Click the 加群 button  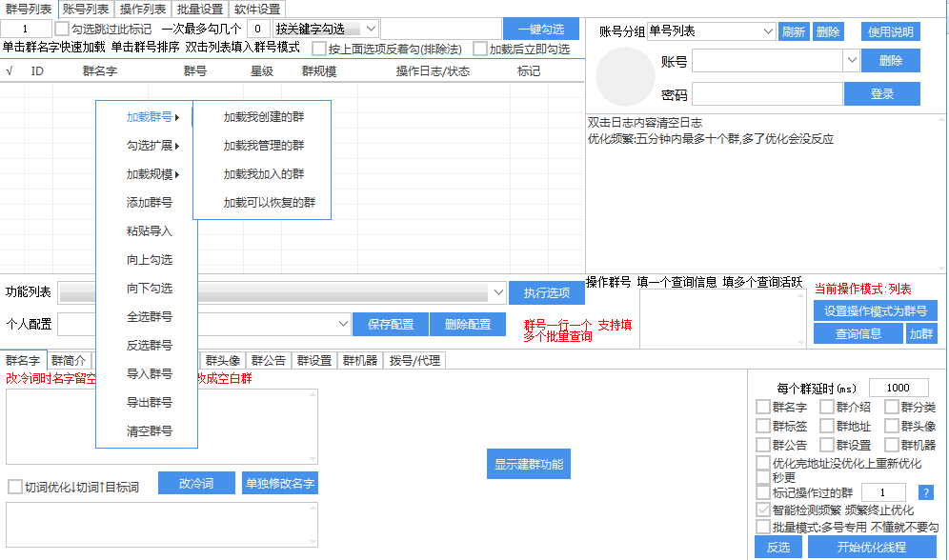tap(921, 333)
